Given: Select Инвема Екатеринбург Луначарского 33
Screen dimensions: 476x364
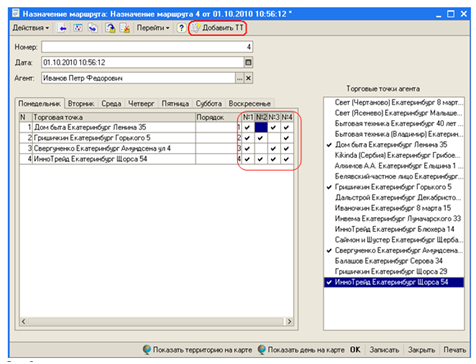Looking at the screenshot, I should [394, 219].
